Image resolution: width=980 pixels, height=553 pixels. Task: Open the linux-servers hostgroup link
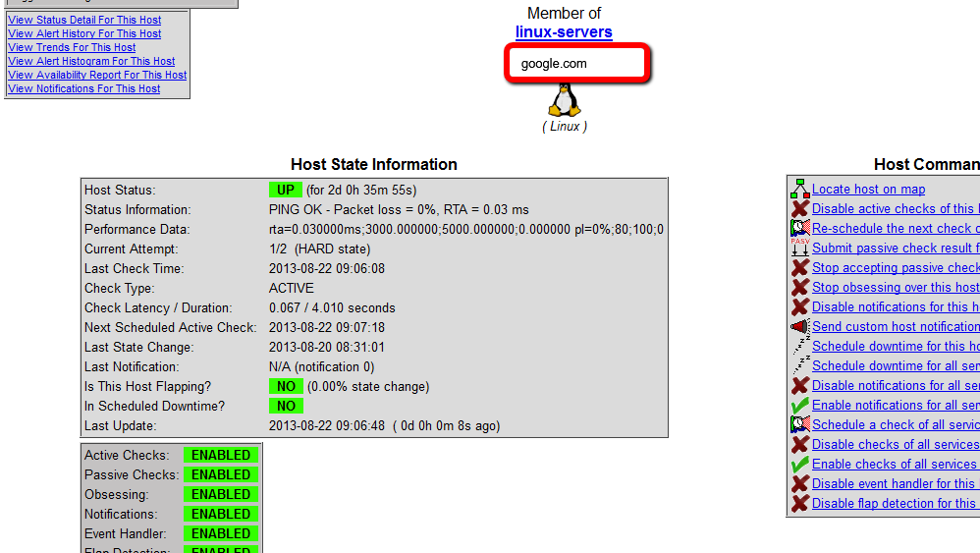coord(564,32)
